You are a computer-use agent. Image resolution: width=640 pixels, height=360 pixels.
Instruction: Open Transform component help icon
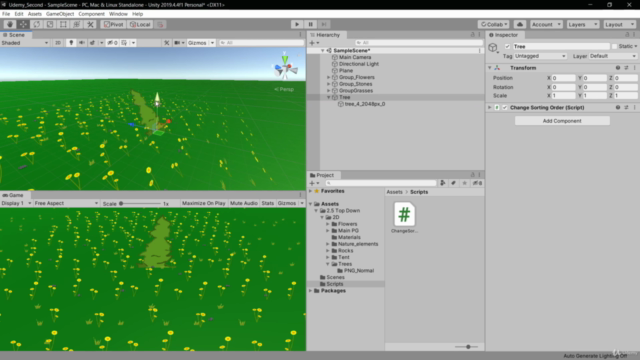pos(618,68)
